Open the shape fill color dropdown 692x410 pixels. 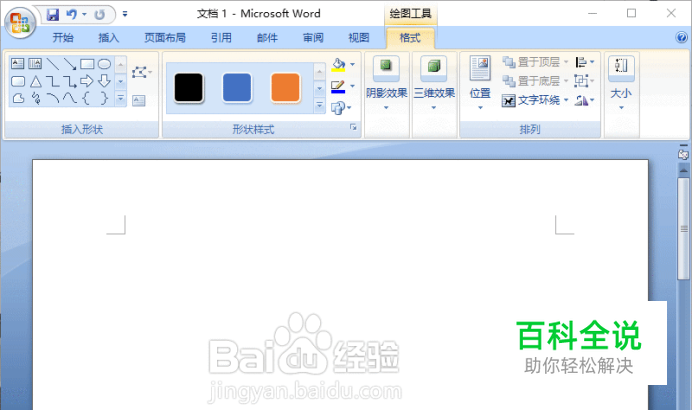[x=353, y=64]
